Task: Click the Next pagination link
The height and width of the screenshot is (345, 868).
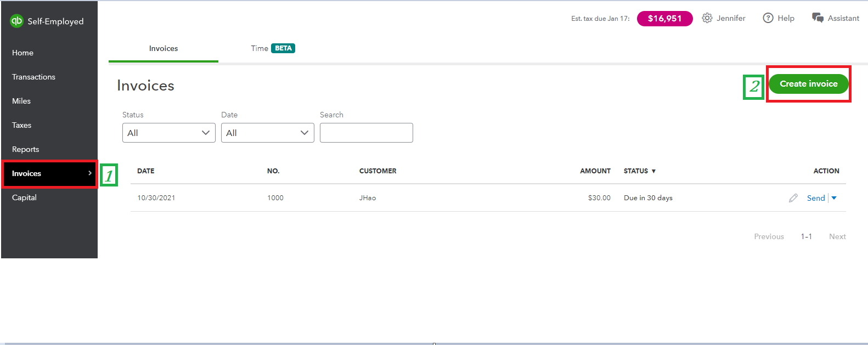Action: coord(837,236)
